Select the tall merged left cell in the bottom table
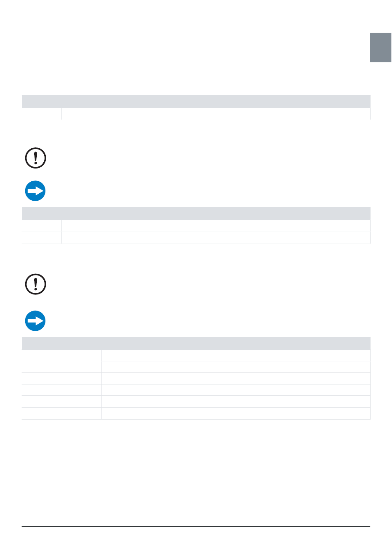Viewport: 392px width, 555px height. [x=61, y=361]
